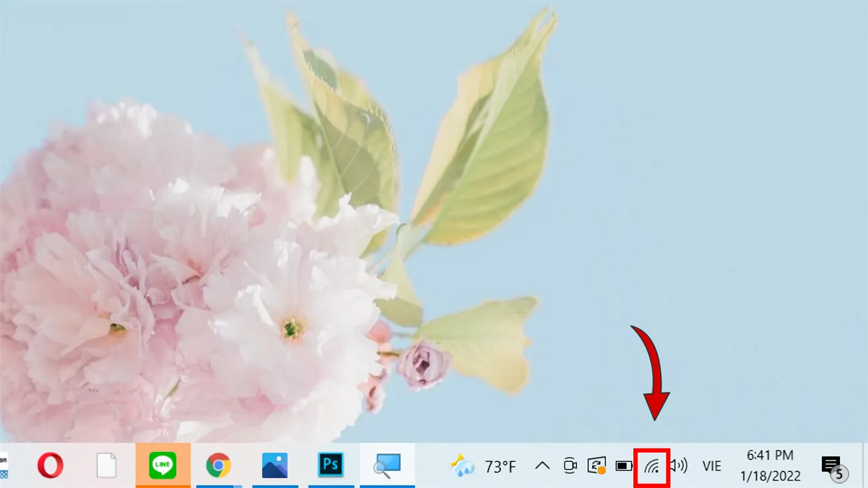868x488 pixels.
Task: Open the blank document app on taskbar
Action: pyautogui.click(x=107, y=466)
